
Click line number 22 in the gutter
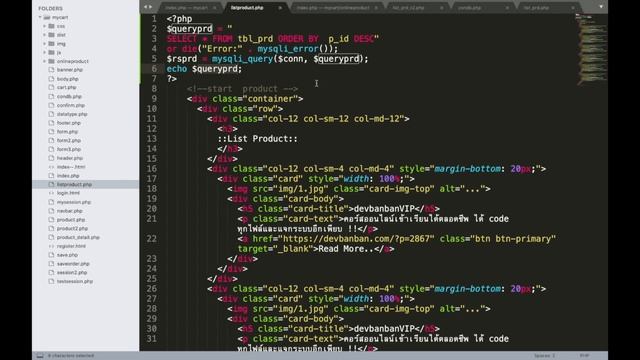(x=151, y=238)
